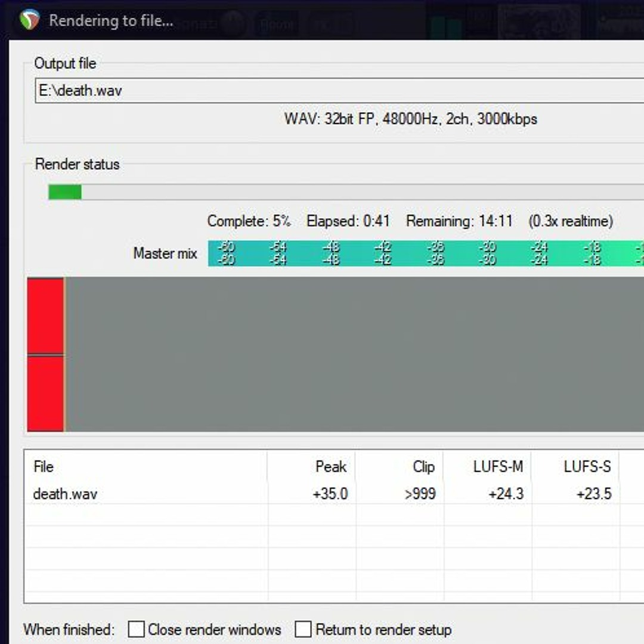Click the File column header
Image resolution: width=644 pixels, height=644 pixels.
tap(44, 467)
